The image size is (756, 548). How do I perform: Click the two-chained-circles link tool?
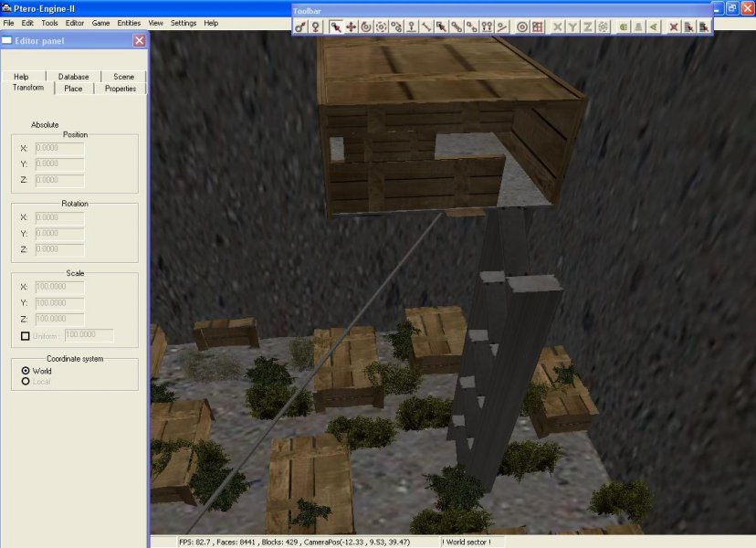pyautogui.click(x=457, y=27)
